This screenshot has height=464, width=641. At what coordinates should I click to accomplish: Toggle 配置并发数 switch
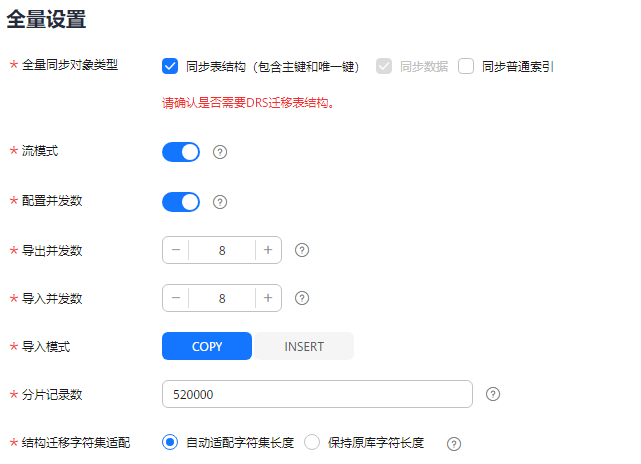coord(181,202)
